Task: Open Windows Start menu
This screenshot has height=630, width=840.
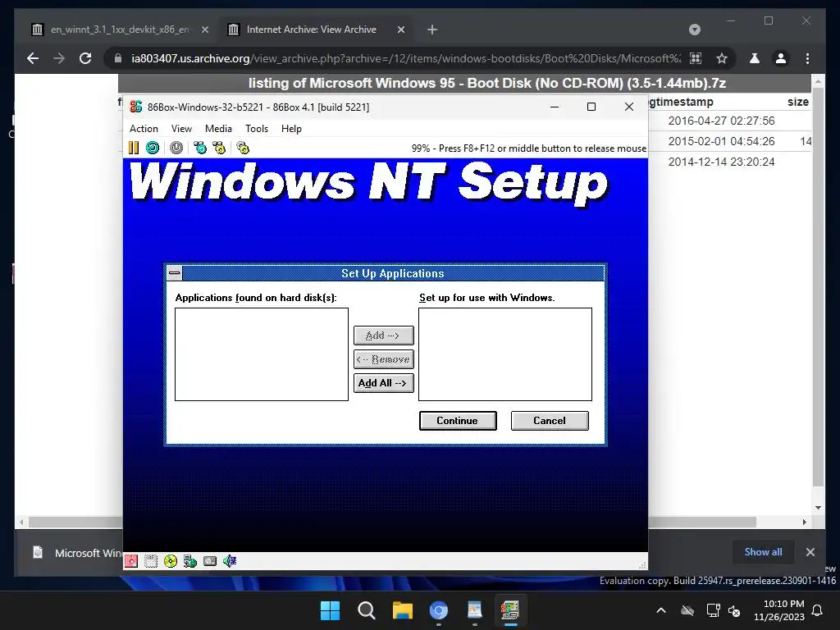Action: click(330, 610)
